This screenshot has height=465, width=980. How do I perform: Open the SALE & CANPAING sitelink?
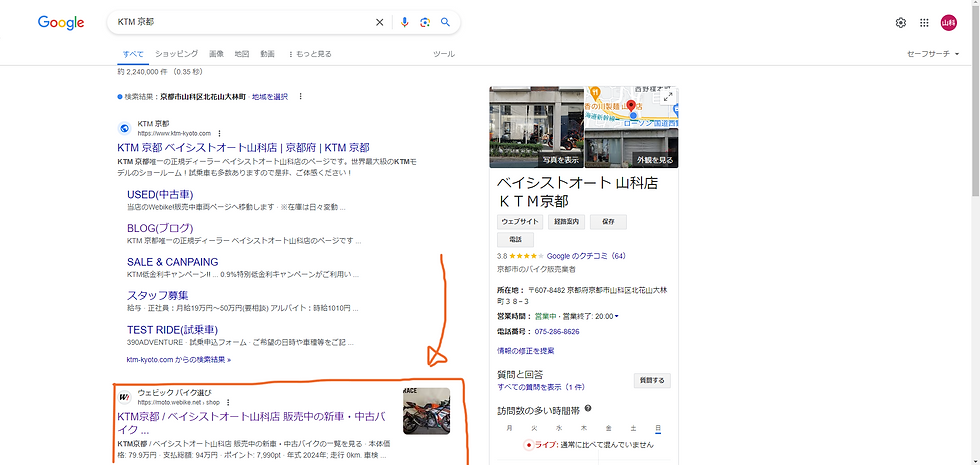click(x=172, y=262)
